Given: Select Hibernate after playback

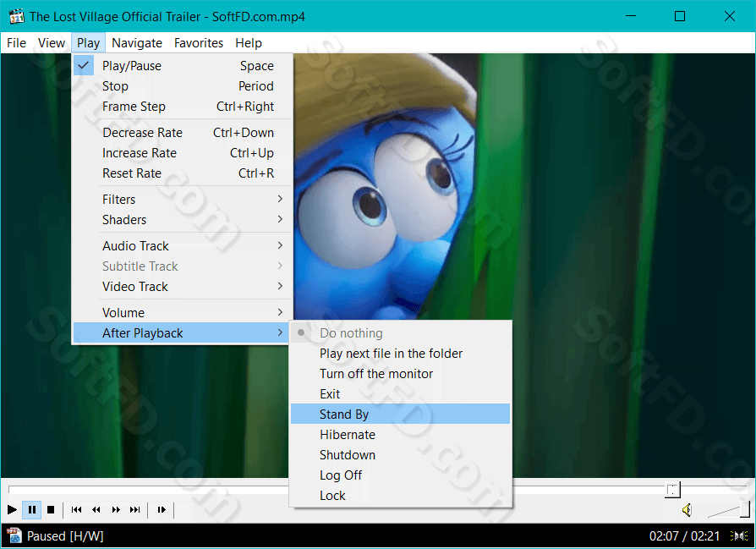Looking at the screenshot, I should coord(400,434).
